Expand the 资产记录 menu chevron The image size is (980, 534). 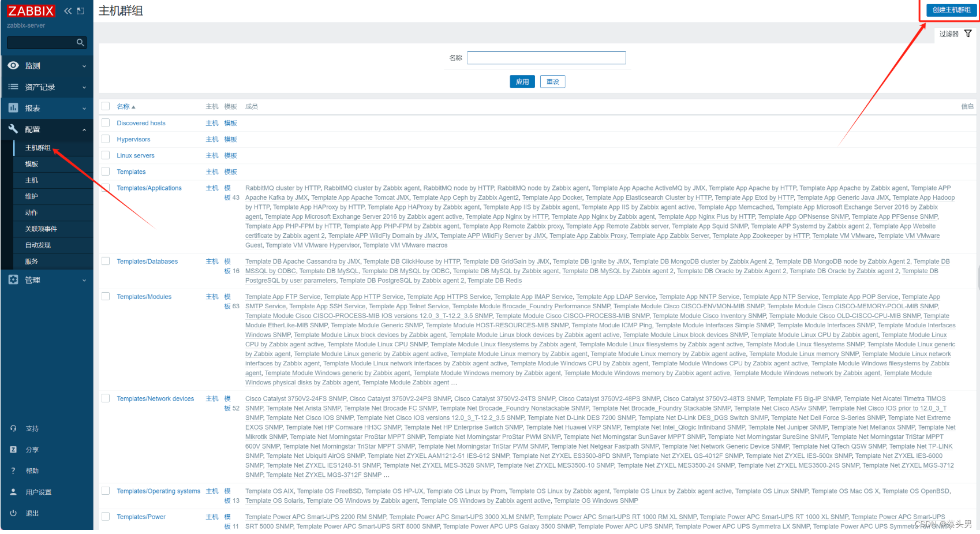coord(84,88)
